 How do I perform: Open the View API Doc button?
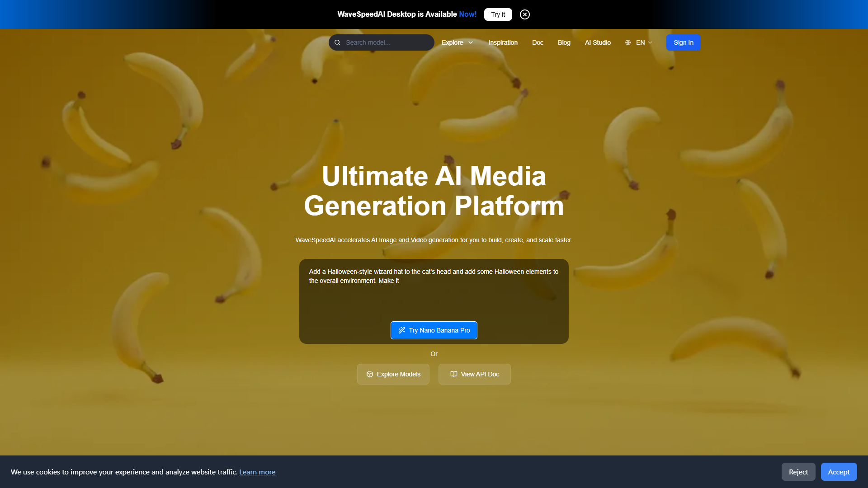click(x=475, y=374)
